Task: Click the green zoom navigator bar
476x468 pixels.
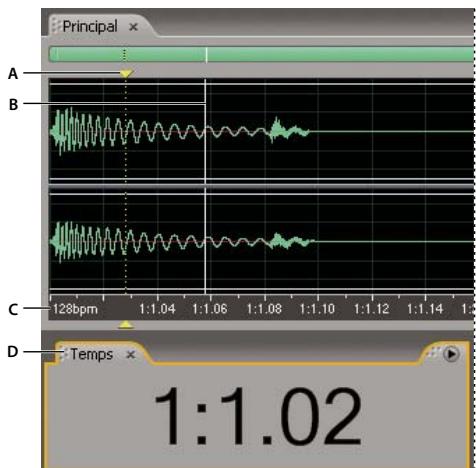Action: [x=261, y=55]
